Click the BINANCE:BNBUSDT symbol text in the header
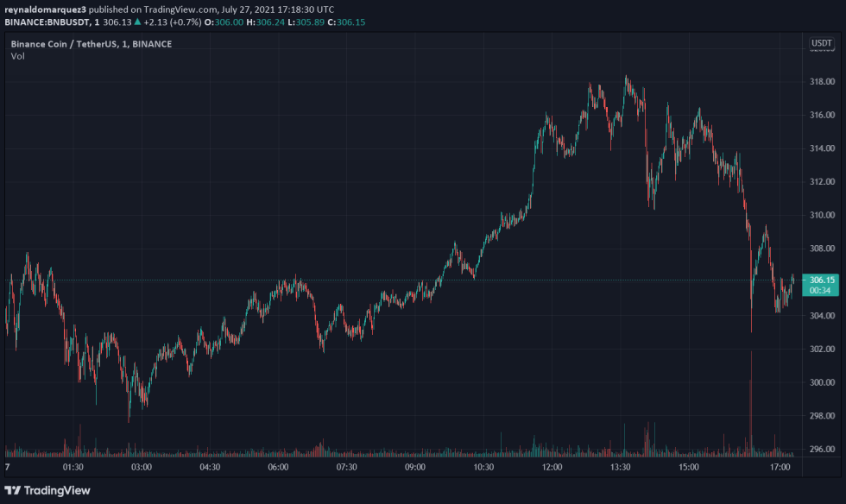Screen dimensions: 846x504 [47, 22]
